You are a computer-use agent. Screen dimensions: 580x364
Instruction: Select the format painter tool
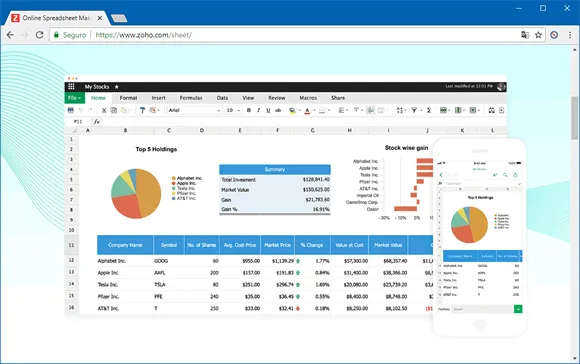[142, 110]
